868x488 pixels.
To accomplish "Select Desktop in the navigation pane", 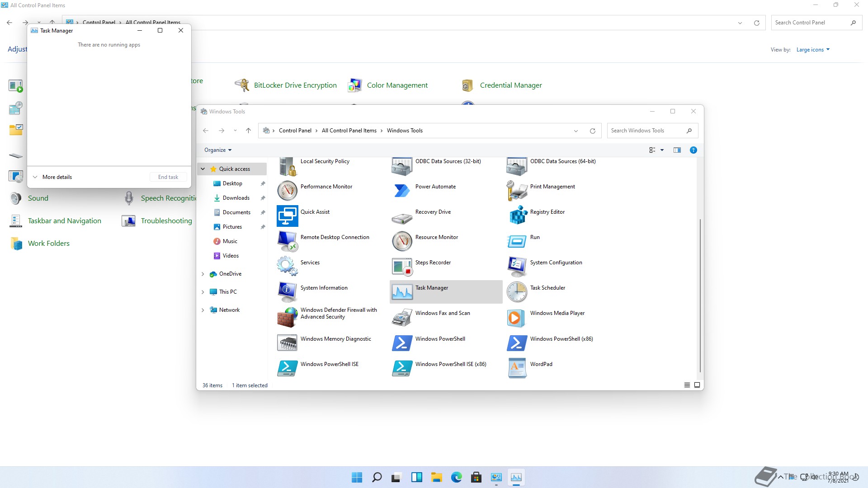I will [232, 183].
